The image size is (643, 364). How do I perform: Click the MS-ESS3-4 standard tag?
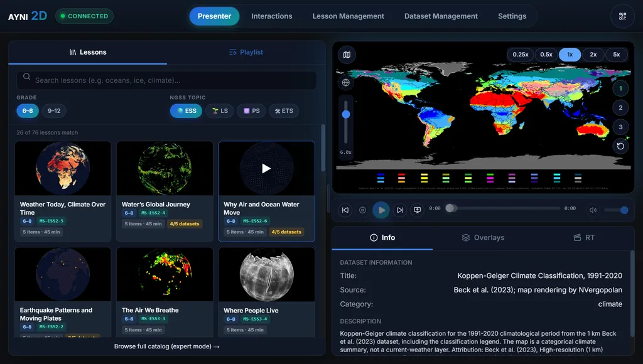coord(255,319)
